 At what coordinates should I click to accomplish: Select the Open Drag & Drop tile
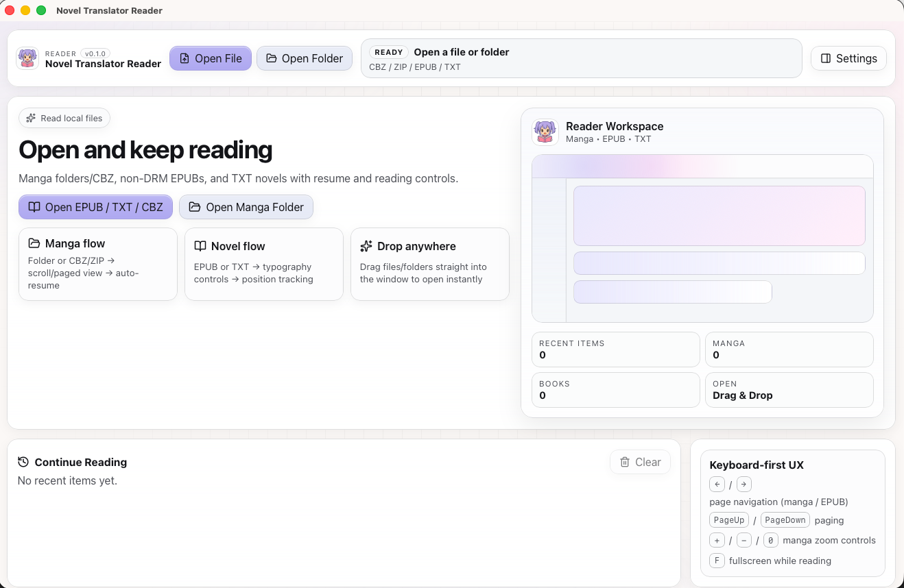pos(789,390)
